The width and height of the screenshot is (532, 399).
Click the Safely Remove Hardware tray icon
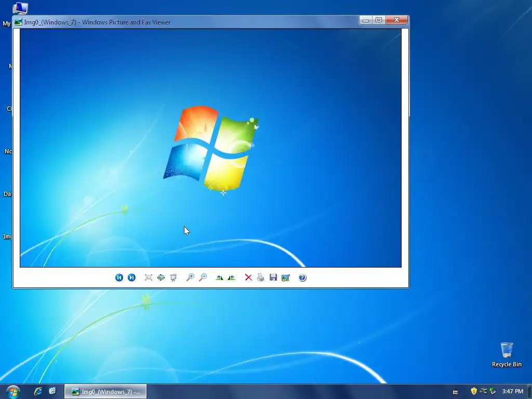pos(493,391)
